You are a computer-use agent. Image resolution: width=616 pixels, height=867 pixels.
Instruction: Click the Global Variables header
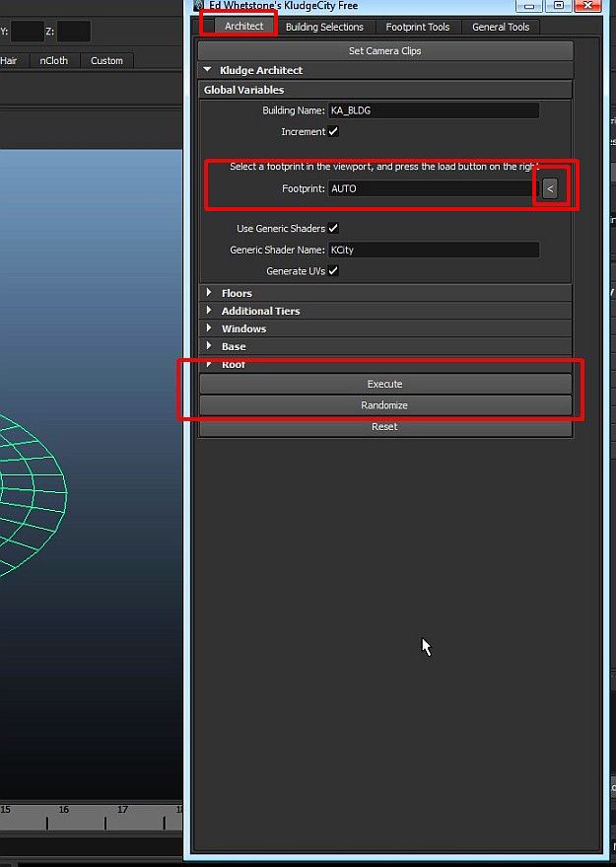point(385,90)
